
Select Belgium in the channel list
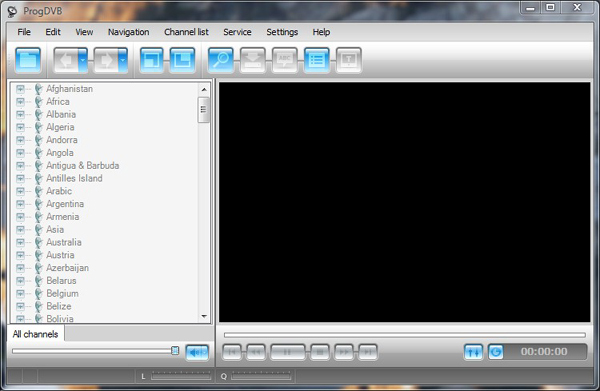[62, 293]
